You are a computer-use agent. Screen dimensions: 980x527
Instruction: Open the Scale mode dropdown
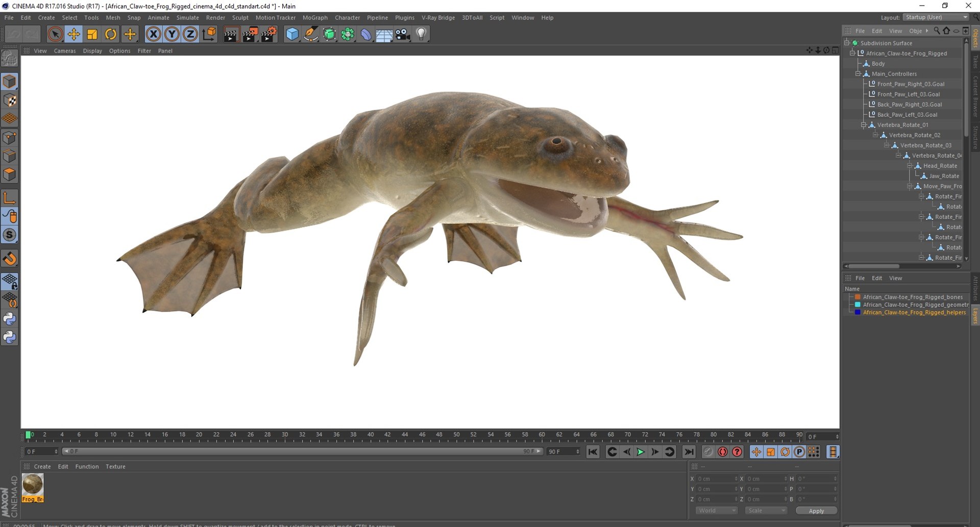(x=766, y=511)
